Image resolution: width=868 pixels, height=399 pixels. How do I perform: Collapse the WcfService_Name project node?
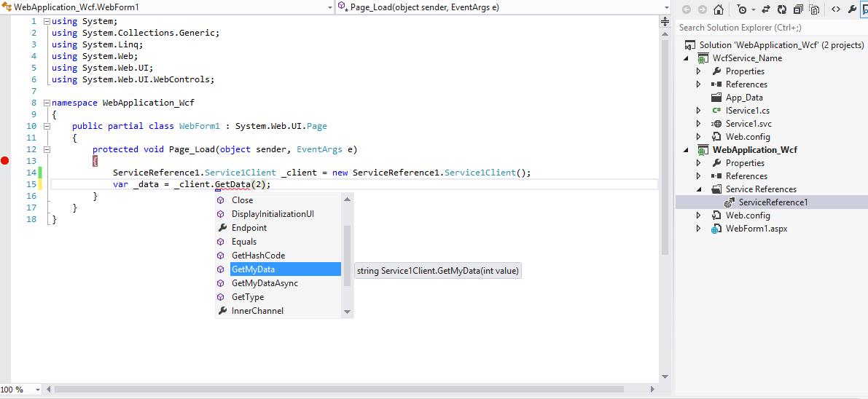pos(687,58)
